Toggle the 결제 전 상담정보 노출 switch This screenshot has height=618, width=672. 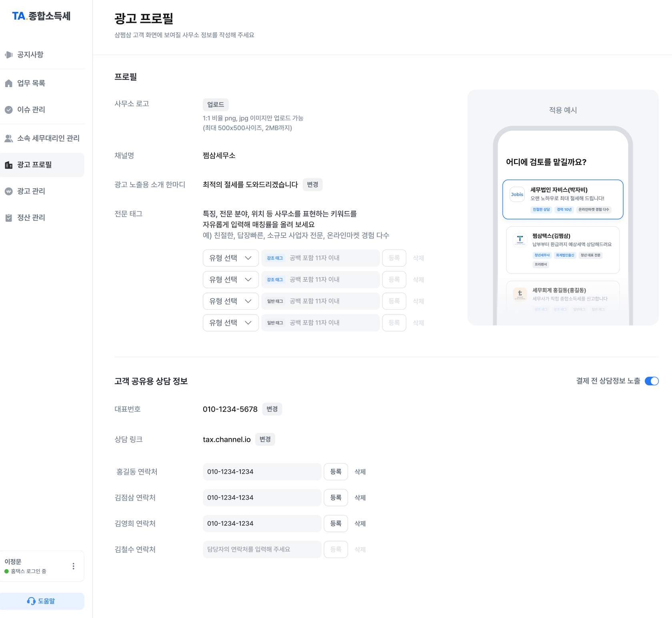click(x=652, y=381)
